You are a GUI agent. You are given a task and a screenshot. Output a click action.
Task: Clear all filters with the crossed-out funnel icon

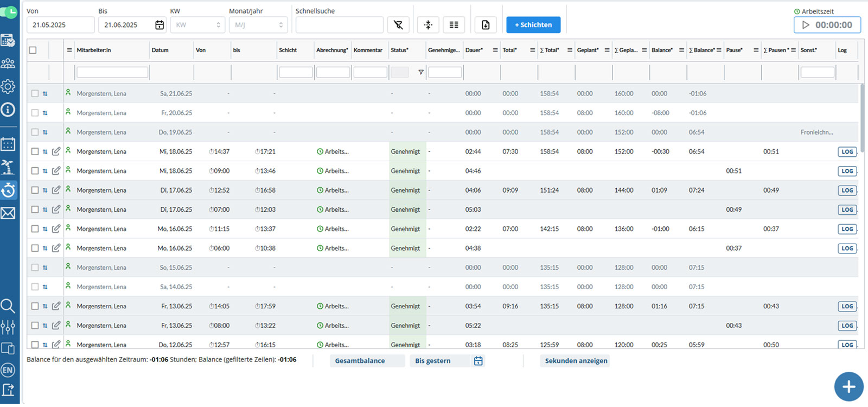pos(398,25)
